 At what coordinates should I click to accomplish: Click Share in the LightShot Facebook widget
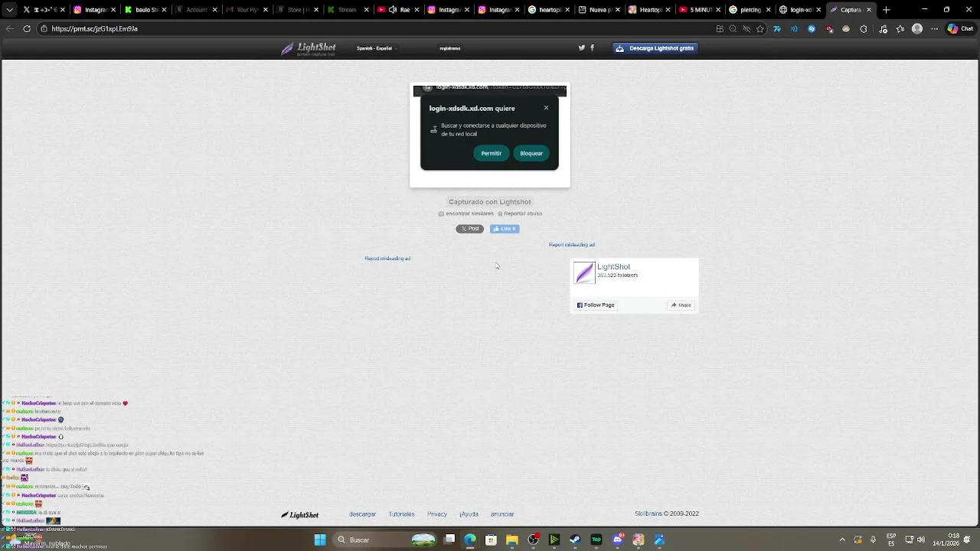click(x=681, y=305)
